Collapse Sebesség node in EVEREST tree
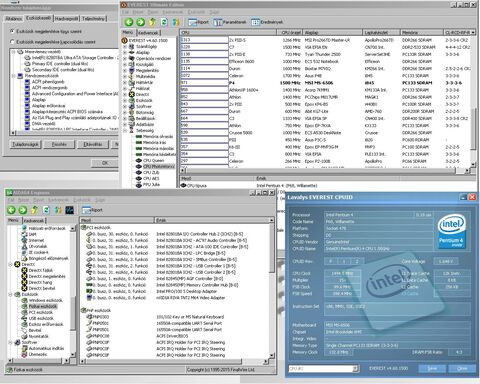This screenshot has height=384, width=480. pyautogui.click(x=125, y=130)
